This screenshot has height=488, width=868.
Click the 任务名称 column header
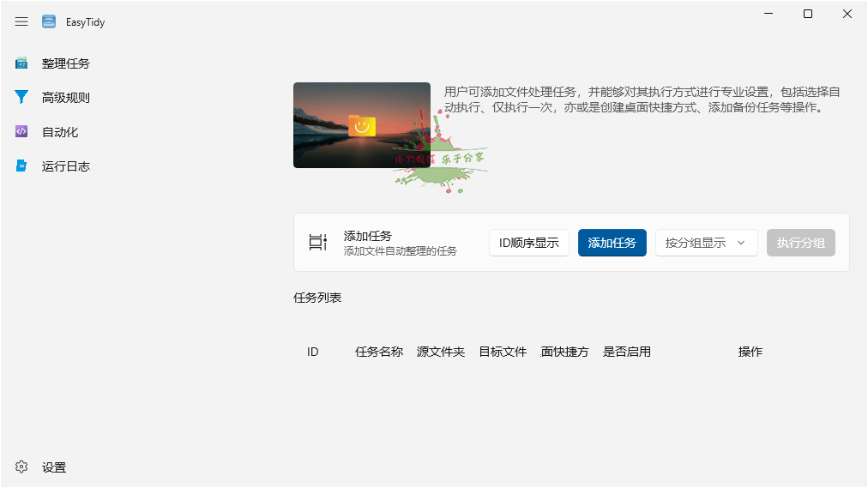(x=379, y=352)
